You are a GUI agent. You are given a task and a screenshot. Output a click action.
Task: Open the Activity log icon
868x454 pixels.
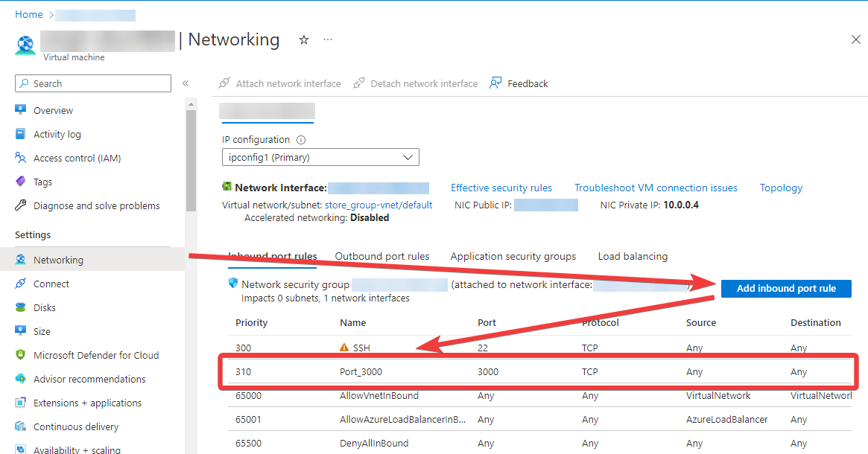20,133
